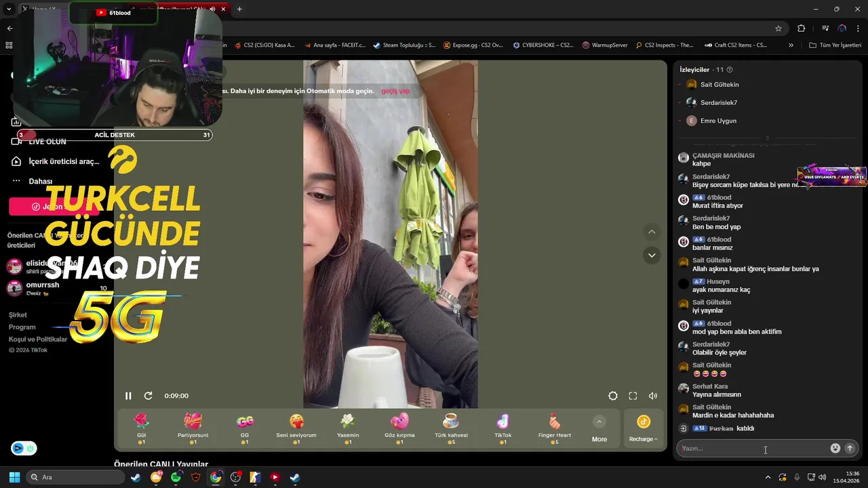Go back with the browser back arrow

(x=9, y=28)
